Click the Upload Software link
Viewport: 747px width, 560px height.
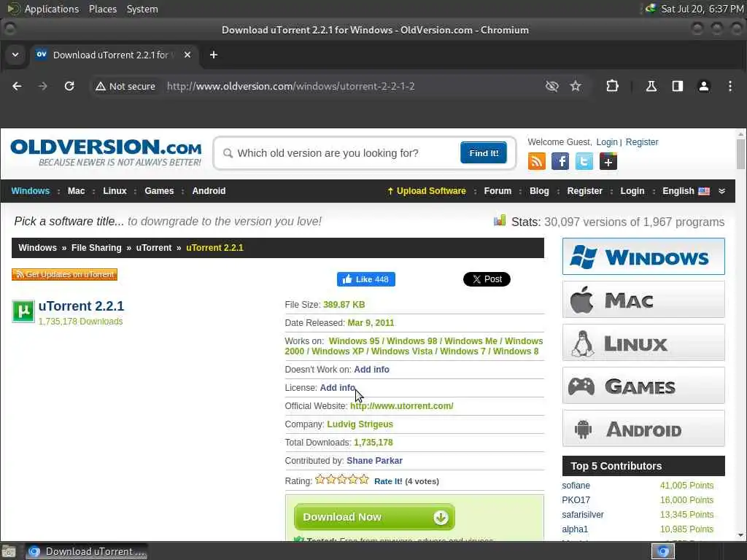[426, 191]
